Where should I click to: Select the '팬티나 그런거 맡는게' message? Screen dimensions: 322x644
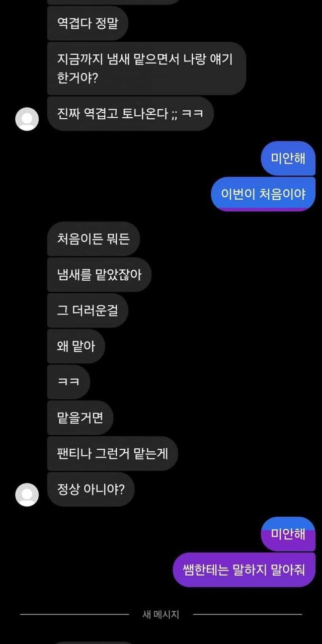tap(112, 453)
